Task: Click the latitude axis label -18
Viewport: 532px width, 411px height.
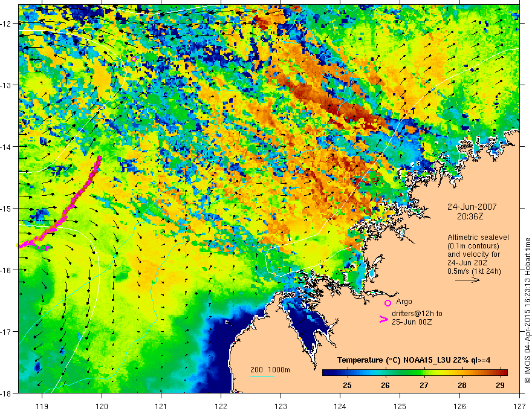Action: [6, 393]
